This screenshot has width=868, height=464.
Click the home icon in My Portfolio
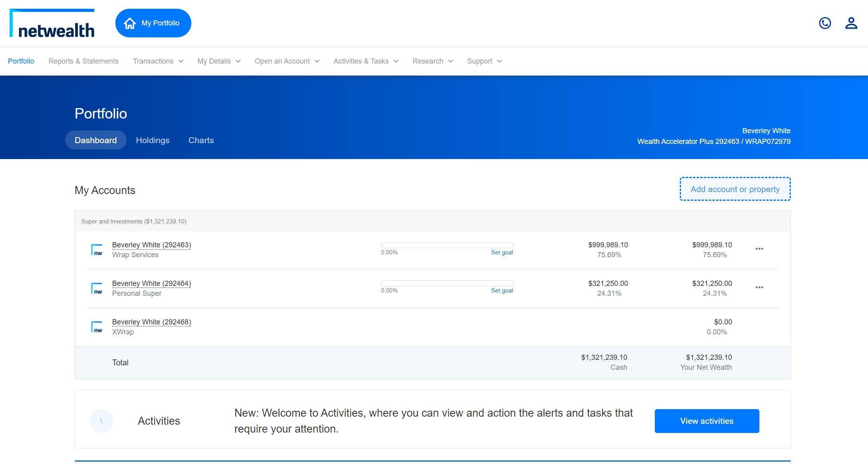(130, 23)
